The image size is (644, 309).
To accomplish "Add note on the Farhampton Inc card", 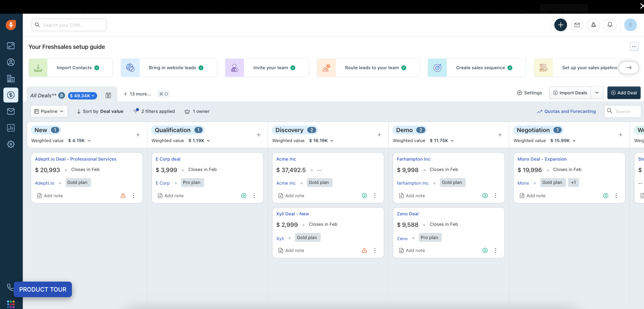I will [x=412, y=196].
